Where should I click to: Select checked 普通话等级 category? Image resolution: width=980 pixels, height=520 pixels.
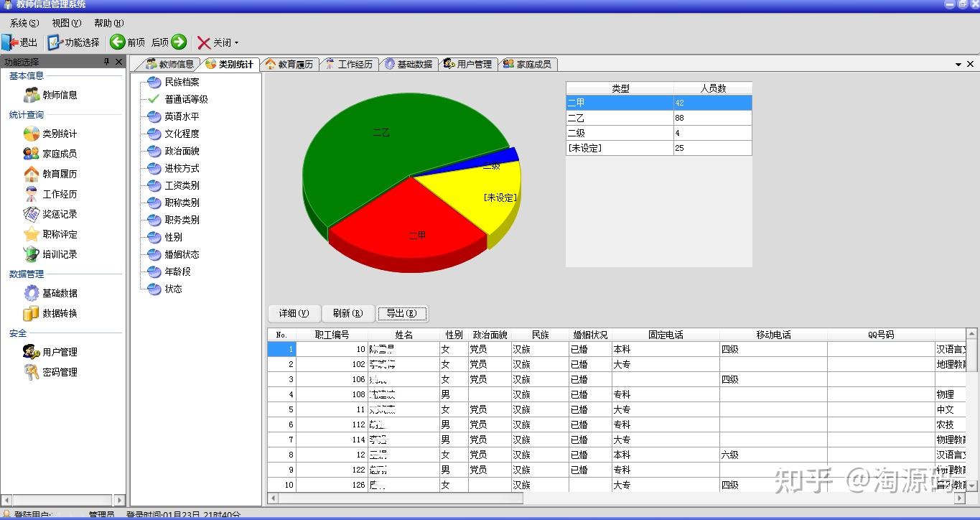(x=186, y=99)
